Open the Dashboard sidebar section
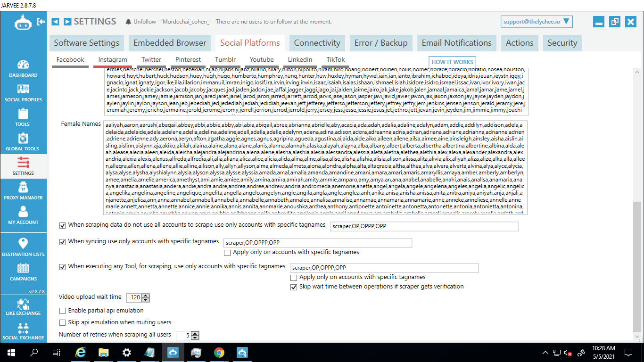This screenshot has height=362, width=644. click(23, 69)
